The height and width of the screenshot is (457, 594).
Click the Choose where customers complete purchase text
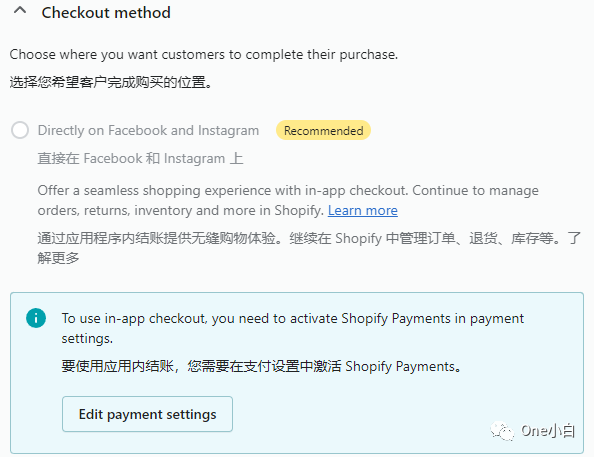pos(204,55)
